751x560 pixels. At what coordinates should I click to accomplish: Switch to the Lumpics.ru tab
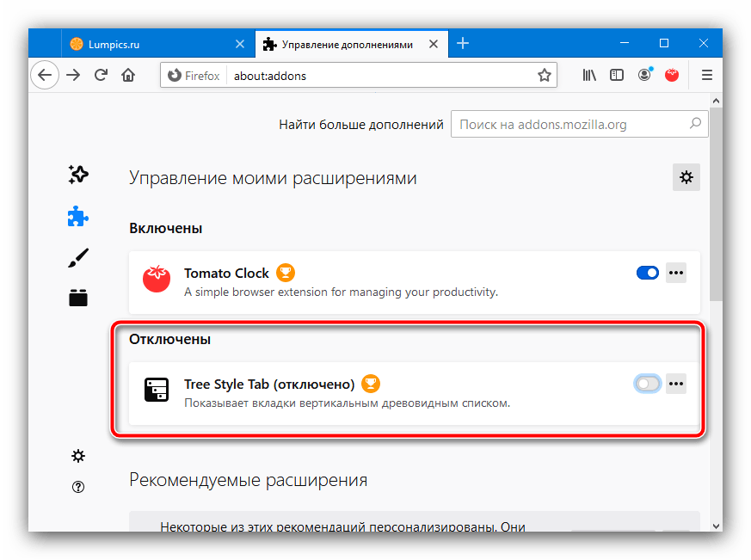pyautogui.click(x=148, y=44)
